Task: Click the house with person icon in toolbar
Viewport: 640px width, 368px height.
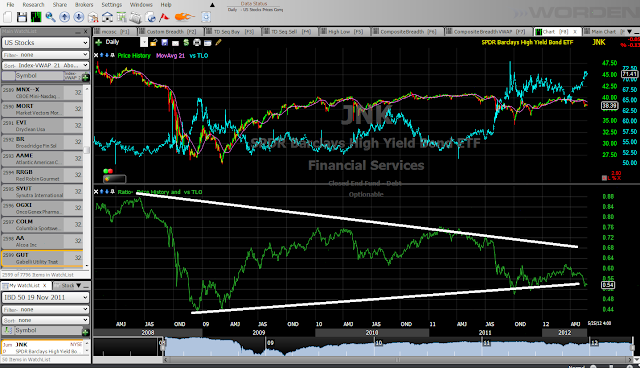Action: pos(93,17)
